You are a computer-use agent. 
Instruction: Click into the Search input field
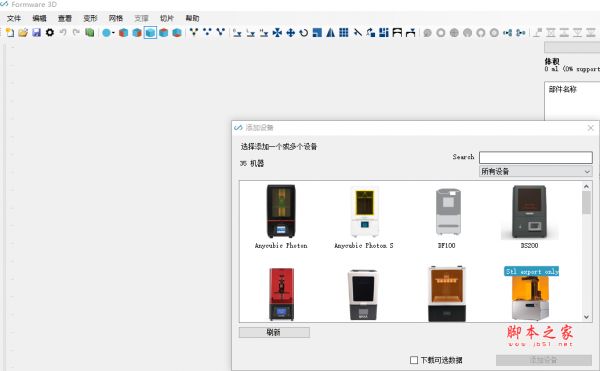click(x=536, y=157)
